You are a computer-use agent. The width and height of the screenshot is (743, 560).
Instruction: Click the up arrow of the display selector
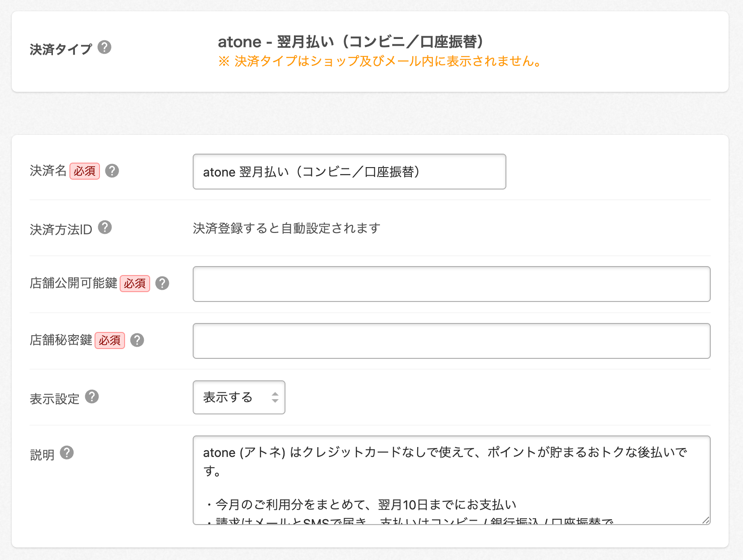point(275,393)
